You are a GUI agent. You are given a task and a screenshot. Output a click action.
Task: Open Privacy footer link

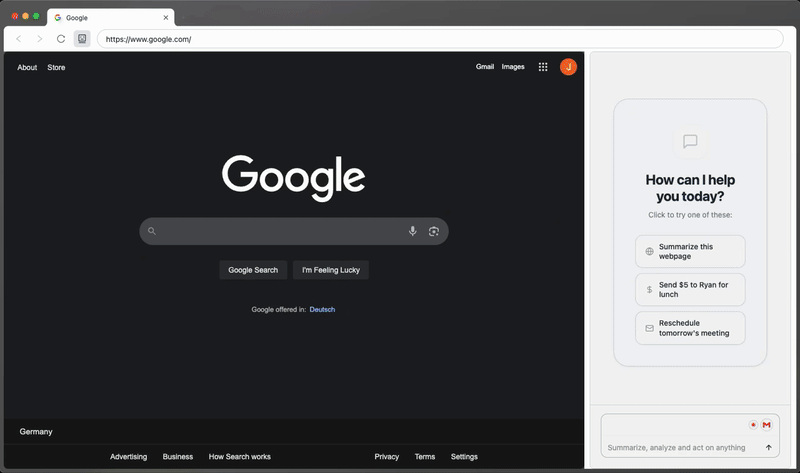[387, 457]
